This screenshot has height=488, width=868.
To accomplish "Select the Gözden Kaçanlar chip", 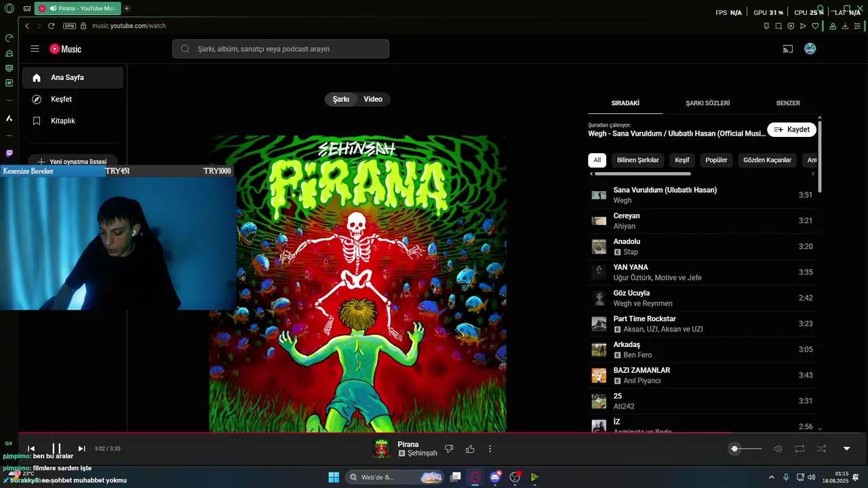I will pos(767,160).
